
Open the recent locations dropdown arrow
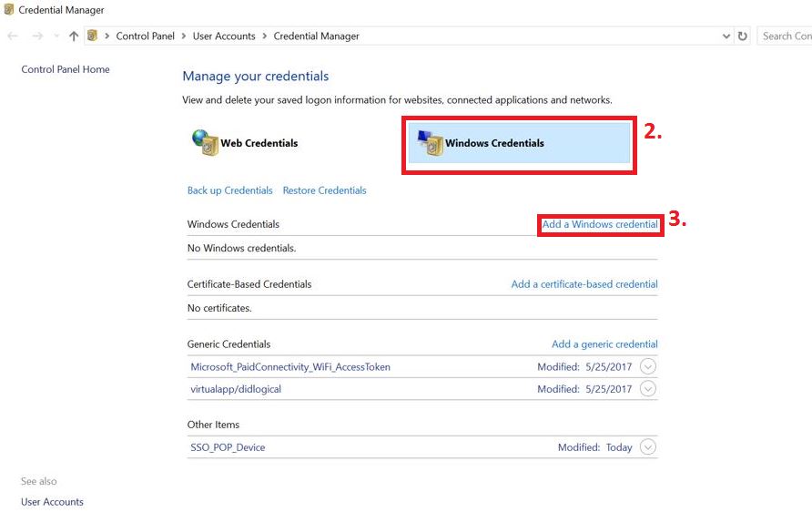56,36
